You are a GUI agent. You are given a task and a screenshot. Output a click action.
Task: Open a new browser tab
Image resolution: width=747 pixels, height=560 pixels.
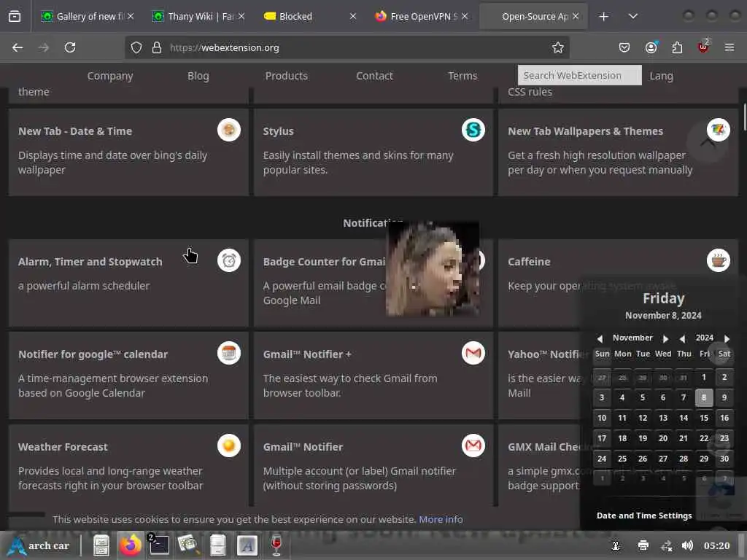[603, 16]
